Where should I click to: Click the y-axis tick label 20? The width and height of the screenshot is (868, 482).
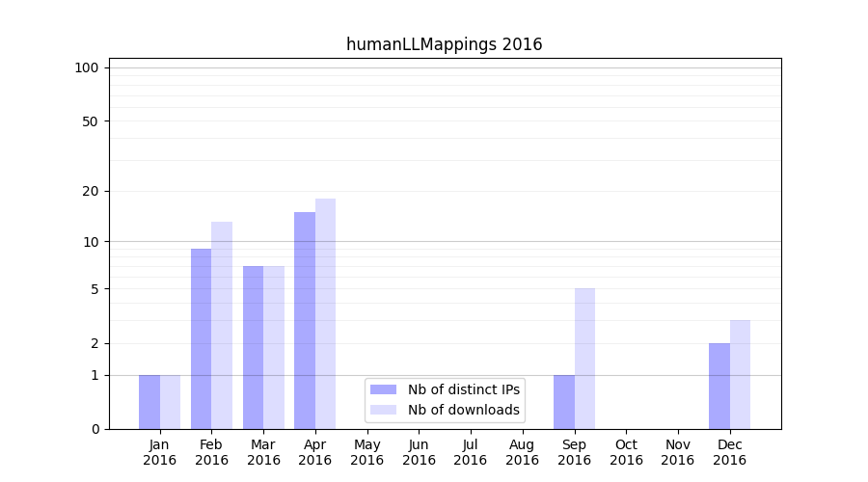pyautogui.click(x=91, y=191)
